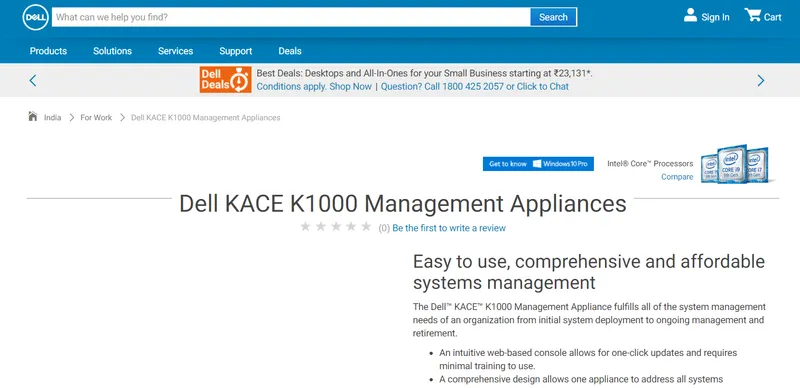Click the 'A comprehensive design allows one appliance' bullet

[x=581, y=379]
